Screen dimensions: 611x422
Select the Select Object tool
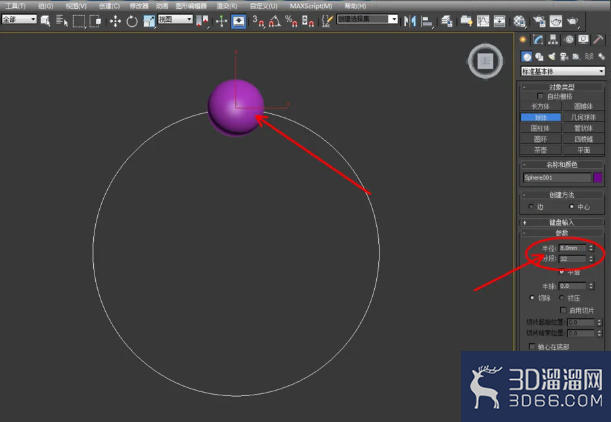click(x=45, y=21)
